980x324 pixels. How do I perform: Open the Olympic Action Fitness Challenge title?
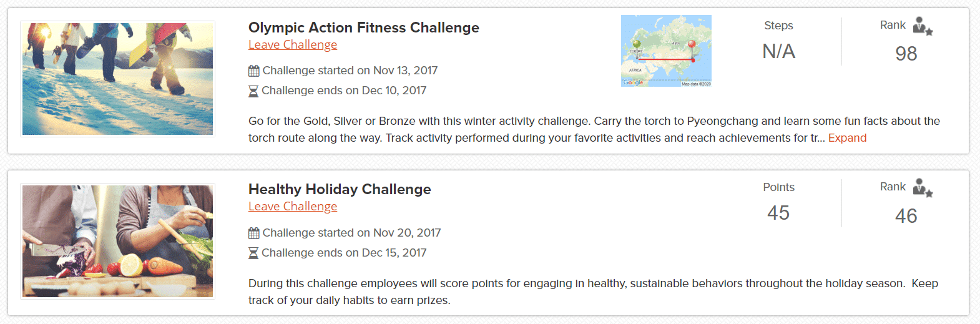point(364,27)
